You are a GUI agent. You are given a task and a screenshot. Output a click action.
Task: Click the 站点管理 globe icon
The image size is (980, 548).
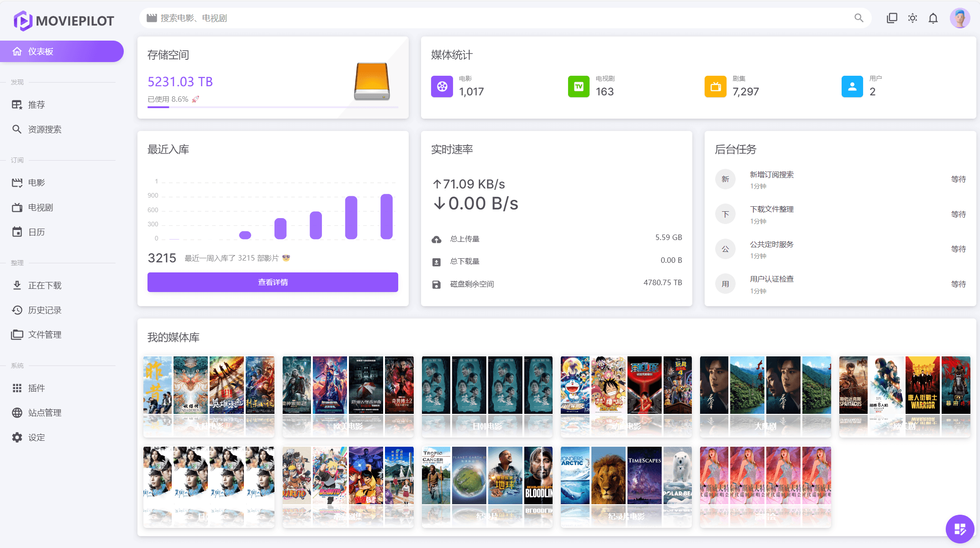[17, 412]
